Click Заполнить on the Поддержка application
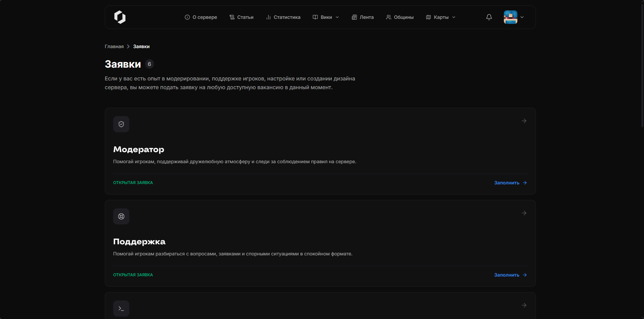This screenshot has height=319, width=644. point(511,275)
